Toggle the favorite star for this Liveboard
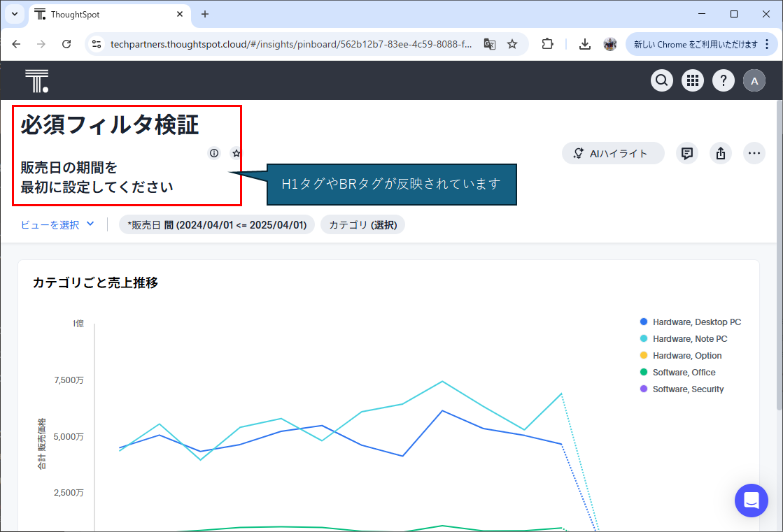Viewport: 783px width, 532px height. click(237, 153)
